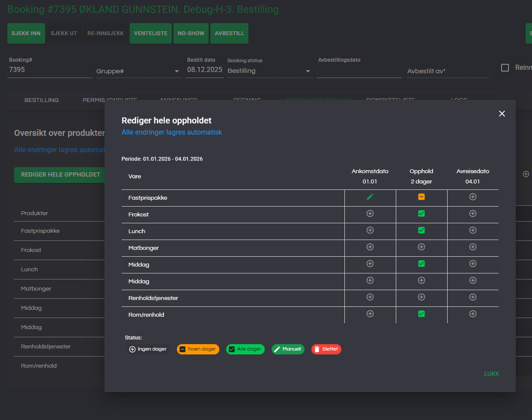
Task: Uncheck Frokost for all stay days
Action: click(x=421, y=213)
